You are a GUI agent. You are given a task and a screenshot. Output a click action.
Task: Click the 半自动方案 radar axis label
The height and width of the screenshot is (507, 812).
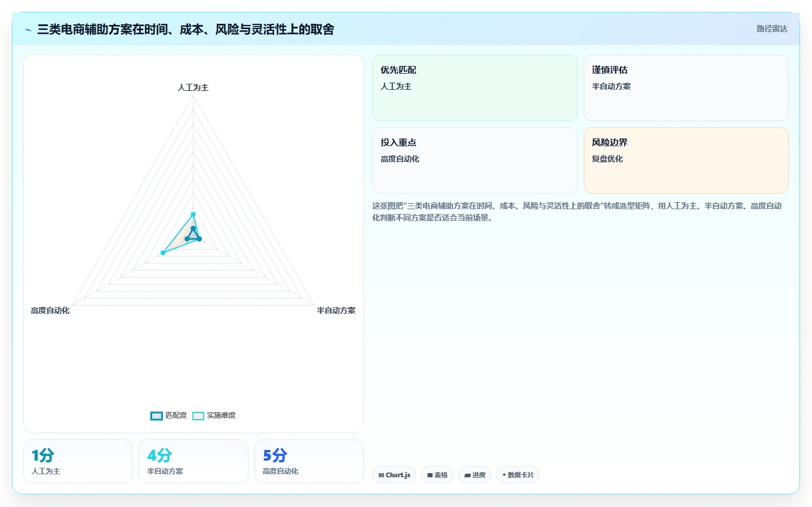pos(336,310)
